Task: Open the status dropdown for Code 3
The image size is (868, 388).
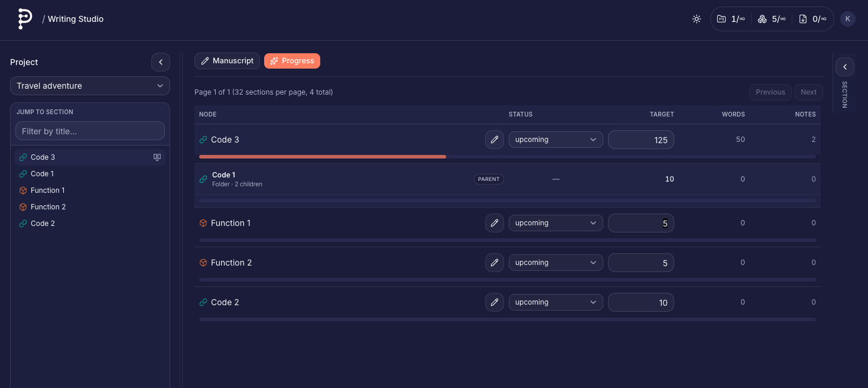Action: pos(555,140)
